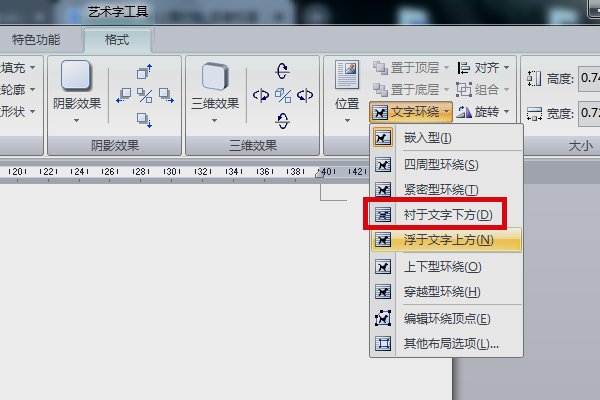Viewport: 600px width, 400px height.
Task: Expand the 阴影效果 dropdown arrow
Action: point(77,121)
